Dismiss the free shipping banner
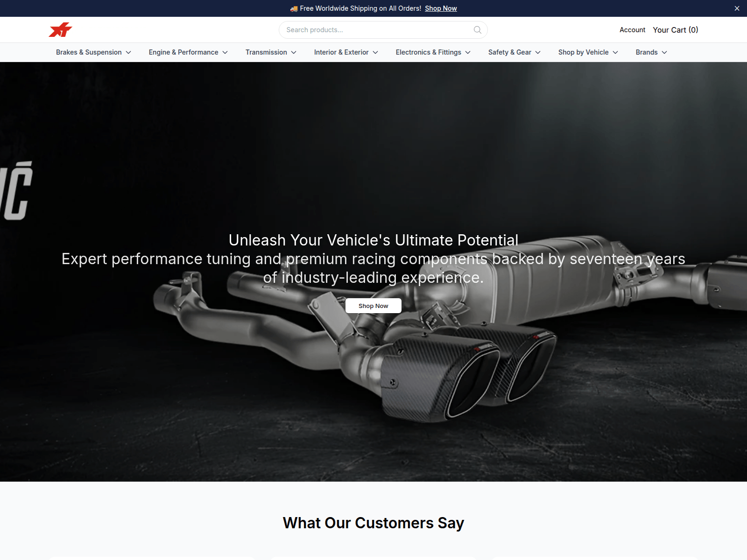This screenshot has height=560, width=747. [737, 8]
